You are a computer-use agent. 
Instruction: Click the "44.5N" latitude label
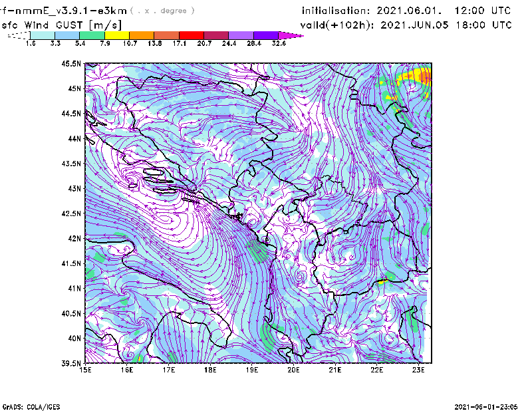[x=71, y=113]
